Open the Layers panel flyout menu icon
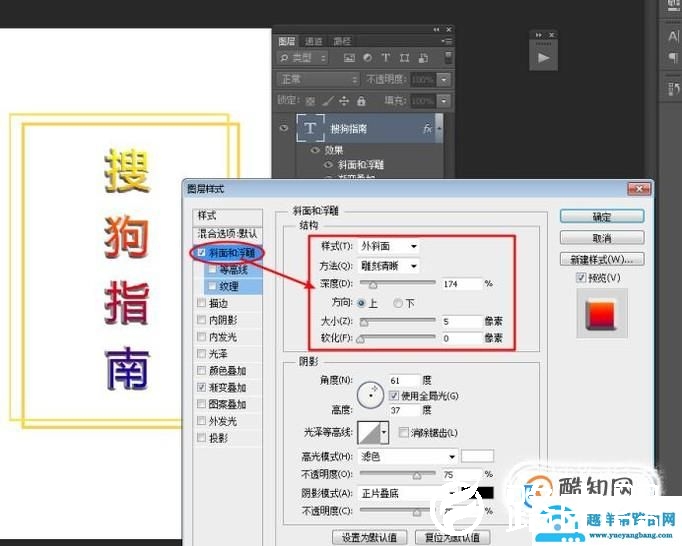Screen dimensions: 682x546 click(447, 41)
